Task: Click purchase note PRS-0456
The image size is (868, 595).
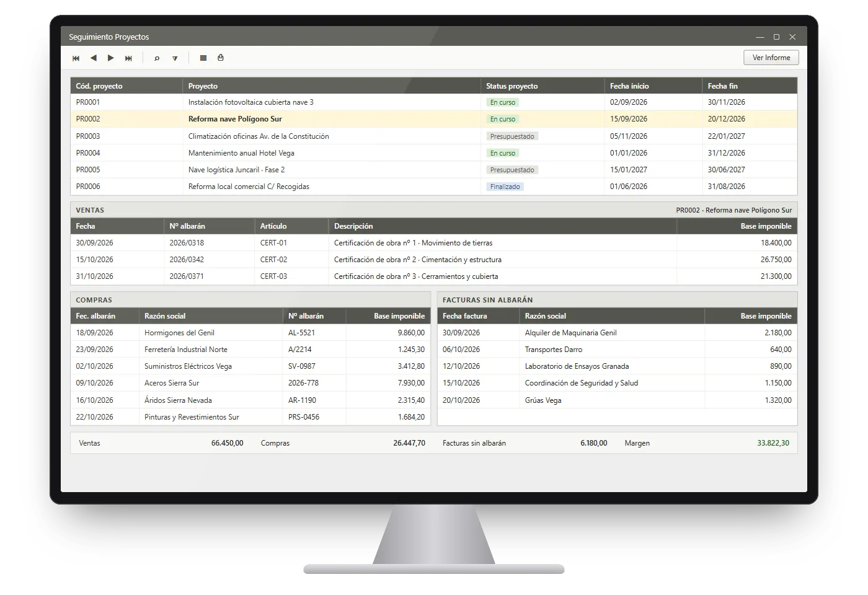Action: 304,417
